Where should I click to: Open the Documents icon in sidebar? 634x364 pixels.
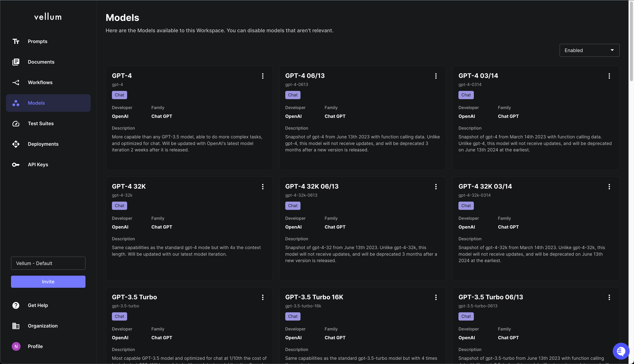pyautogui.click(x=16, y=62)
